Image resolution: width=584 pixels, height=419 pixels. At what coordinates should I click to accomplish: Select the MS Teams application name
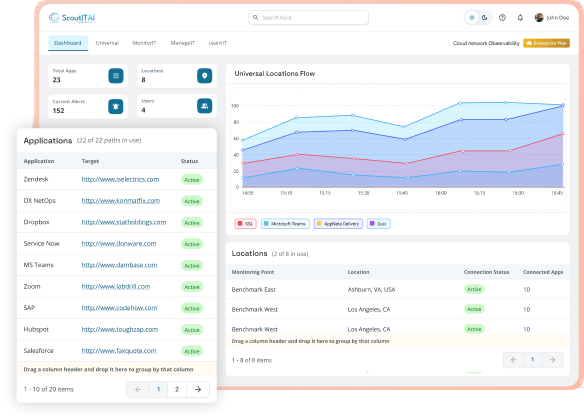pyautogui.click(x=38, y=265)
